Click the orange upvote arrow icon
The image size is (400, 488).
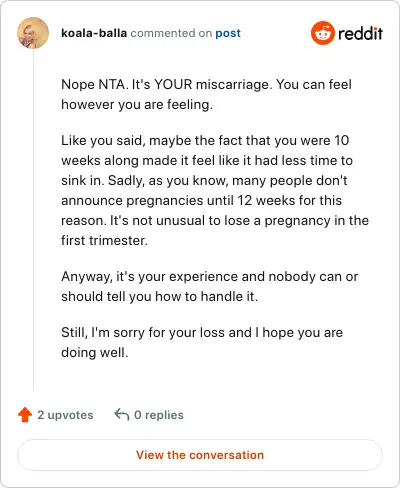tap(25, 415)
